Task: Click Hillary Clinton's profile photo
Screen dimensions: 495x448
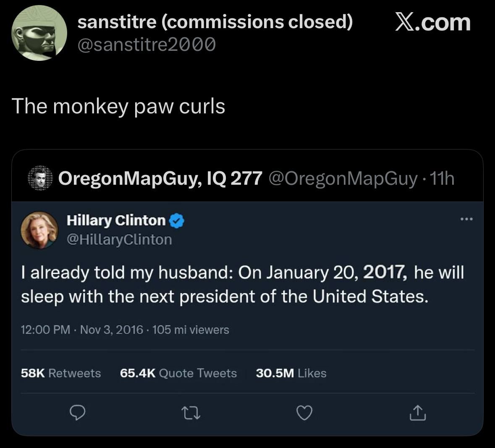Action: 39,229
